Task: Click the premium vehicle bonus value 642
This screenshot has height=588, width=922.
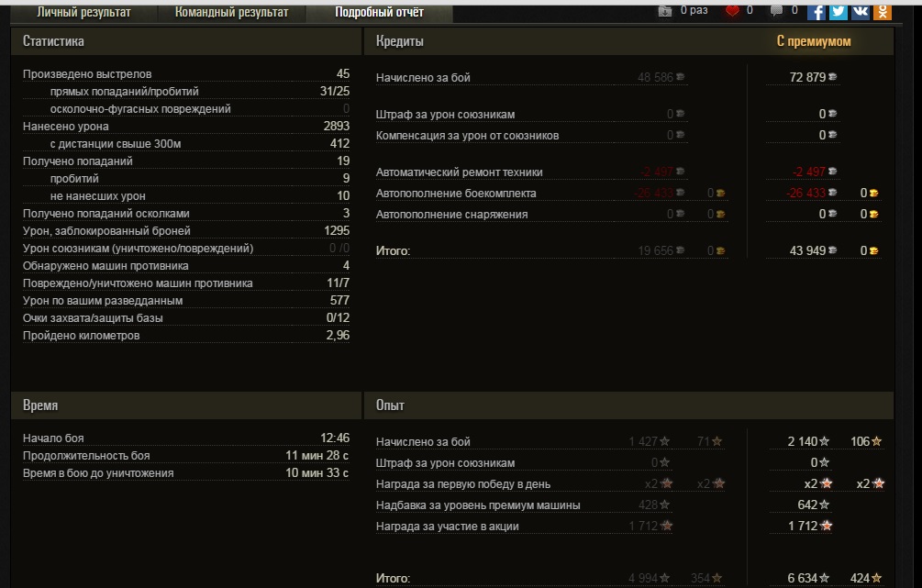Action: click(x=807, y=505)
